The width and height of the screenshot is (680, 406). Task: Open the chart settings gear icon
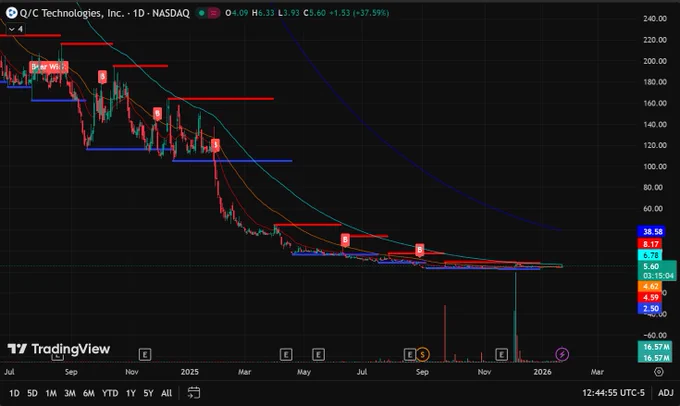659,372
